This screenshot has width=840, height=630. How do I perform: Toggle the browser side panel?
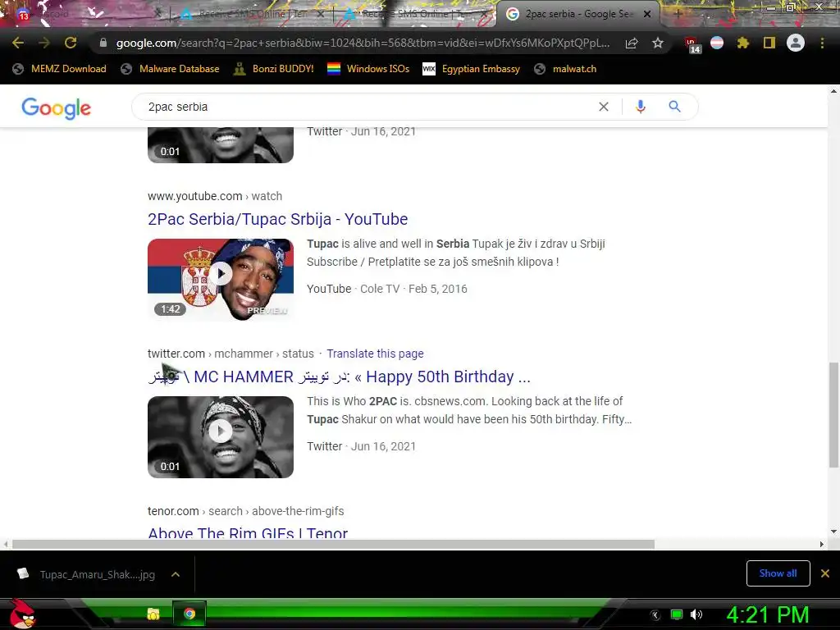tap(769, 43)
